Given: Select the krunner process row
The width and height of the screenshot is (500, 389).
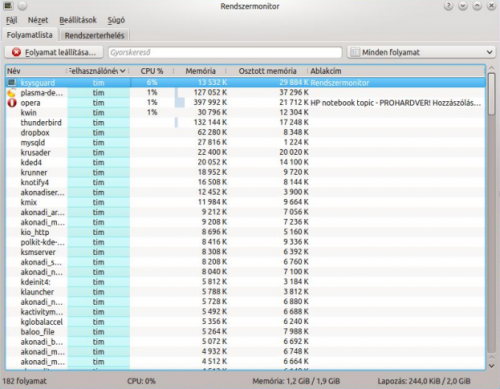Looking at the screenshot, I should point(245,172).
